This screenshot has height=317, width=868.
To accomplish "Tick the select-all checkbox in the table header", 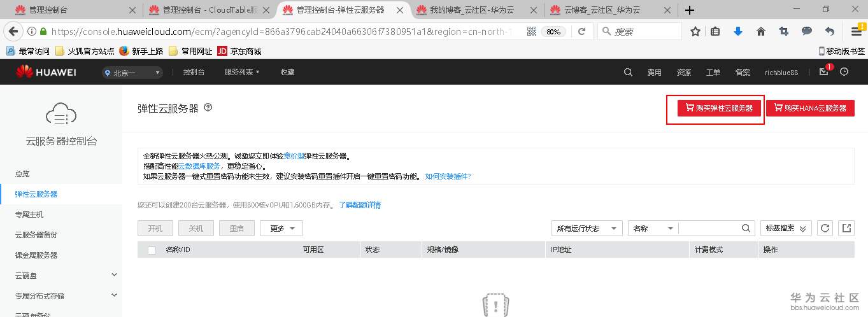I will 152,250.
